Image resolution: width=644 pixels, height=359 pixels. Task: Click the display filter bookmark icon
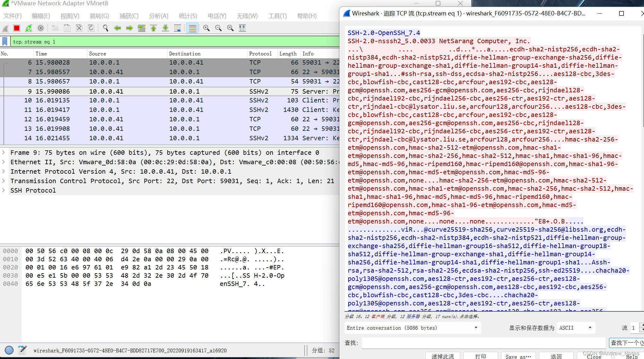click(5, 42)
